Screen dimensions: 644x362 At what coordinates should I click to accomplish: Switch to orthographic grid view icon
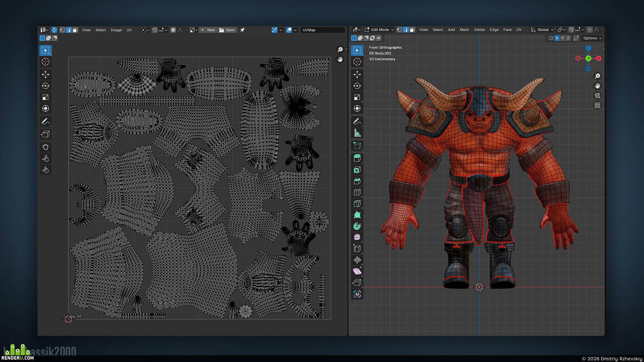click(597, 105)
